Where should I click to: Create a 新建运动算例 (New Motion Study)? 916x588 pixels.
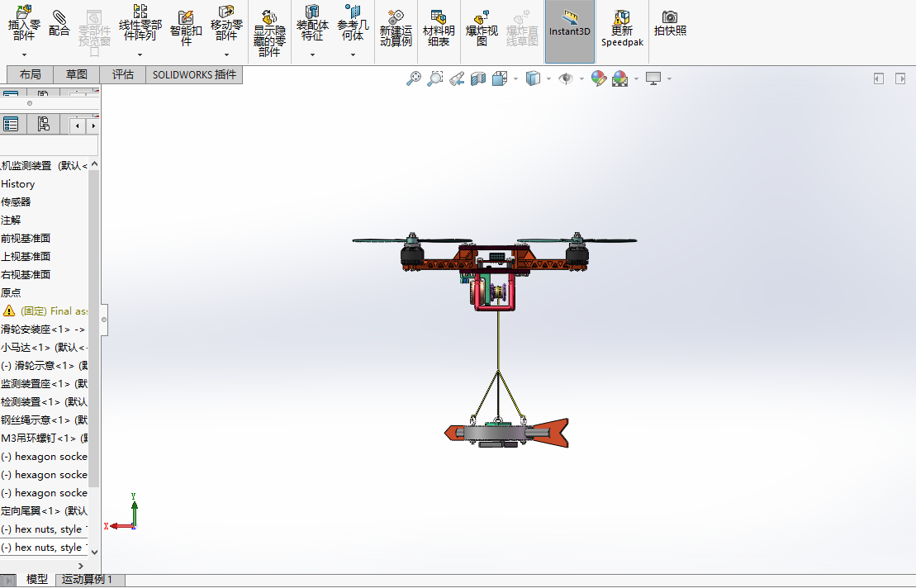coord(396,28)
